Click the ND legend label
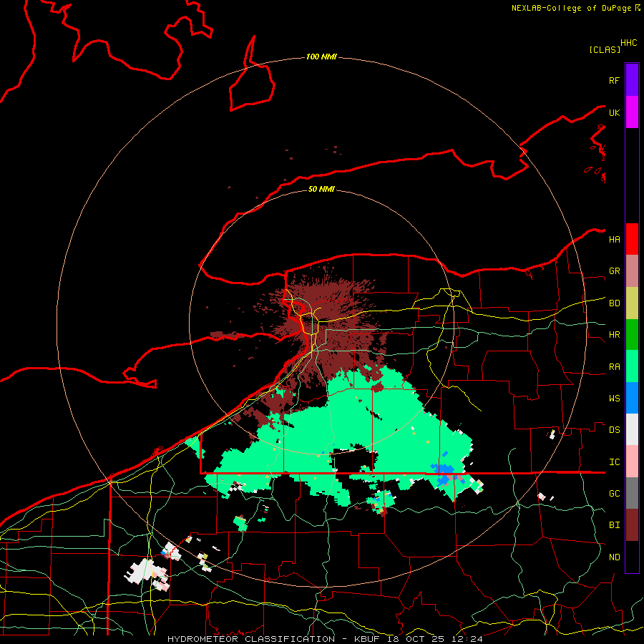Viewport: 644px width, 644px height. (x=614, y=557)
